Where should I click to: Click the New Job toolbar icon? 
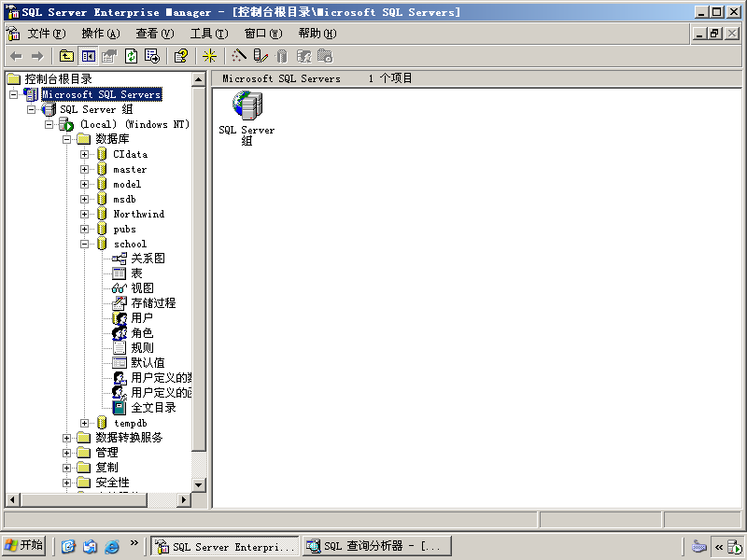pos(325,56)
